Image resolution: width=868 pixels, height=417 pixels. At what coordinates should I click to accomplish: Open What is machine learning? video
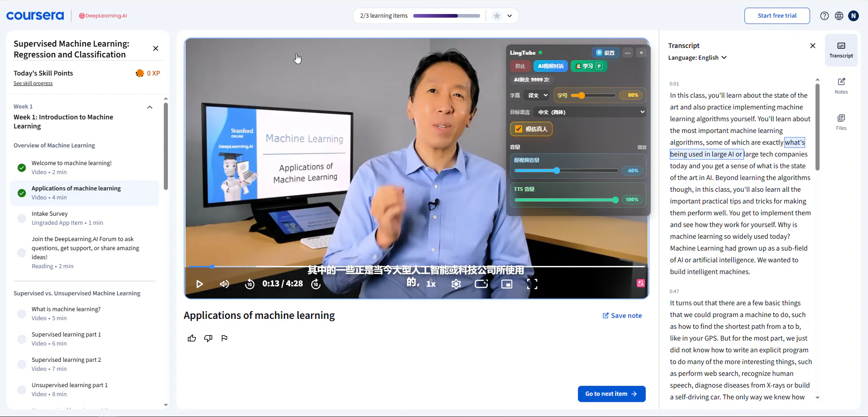[x=84, y=313]
